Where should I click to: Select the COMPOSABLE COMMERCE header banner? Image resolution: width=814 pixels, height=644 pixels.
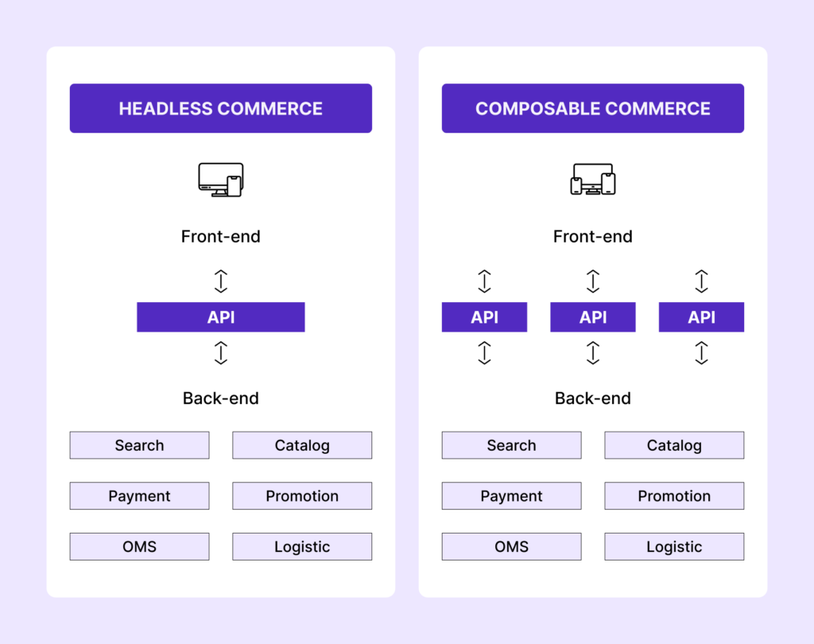(593, 108)
